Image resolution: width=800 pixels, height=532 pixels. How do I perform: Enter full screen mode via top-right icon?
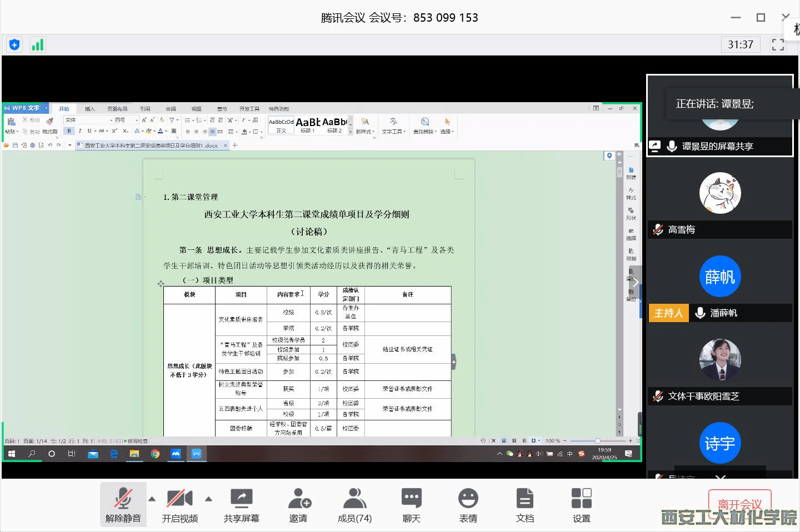tap(778, 45)
